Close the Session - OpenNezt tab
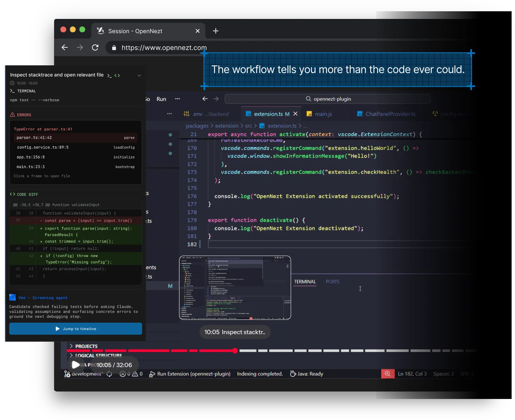Image resolution: width=515 pixels, height=420 pixels. (198, 31)
